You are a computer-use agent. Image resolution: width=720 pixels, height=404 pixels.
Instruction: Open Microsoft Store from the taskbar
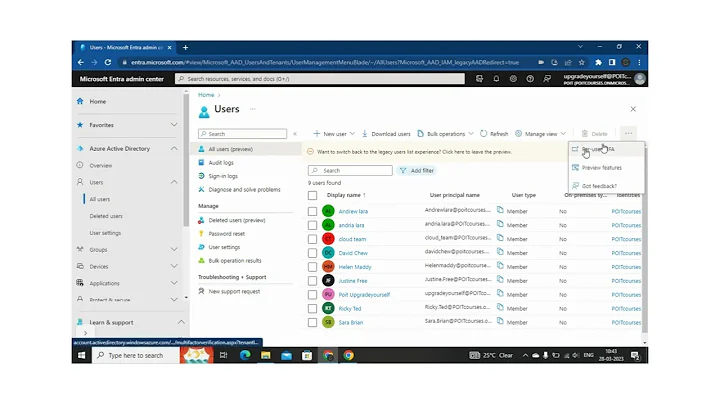[307, 355]
